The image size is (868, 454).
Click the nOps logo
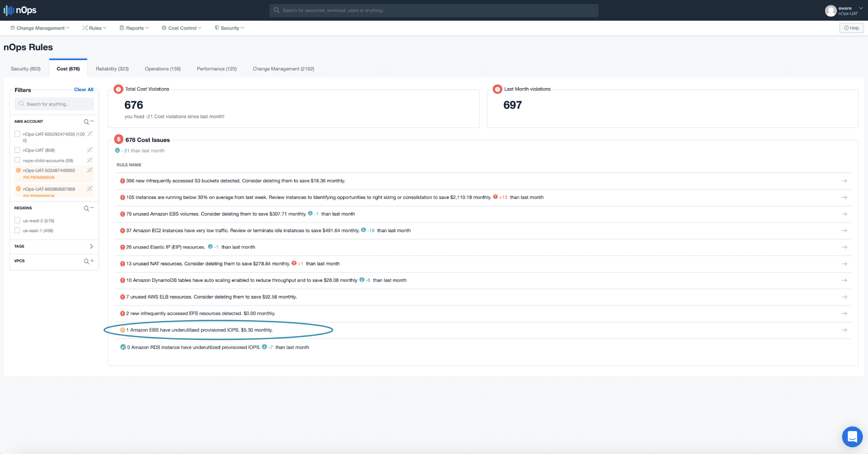point(20,10)
